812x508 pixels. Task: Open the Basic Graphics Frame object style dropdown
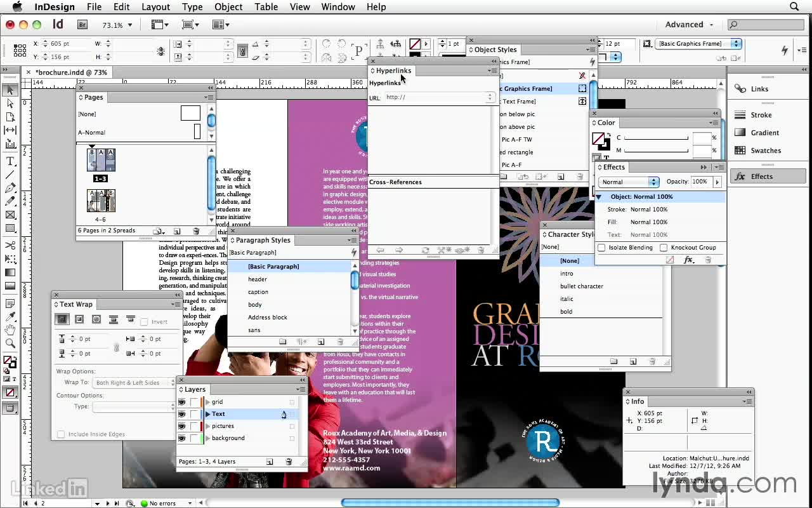700,44
